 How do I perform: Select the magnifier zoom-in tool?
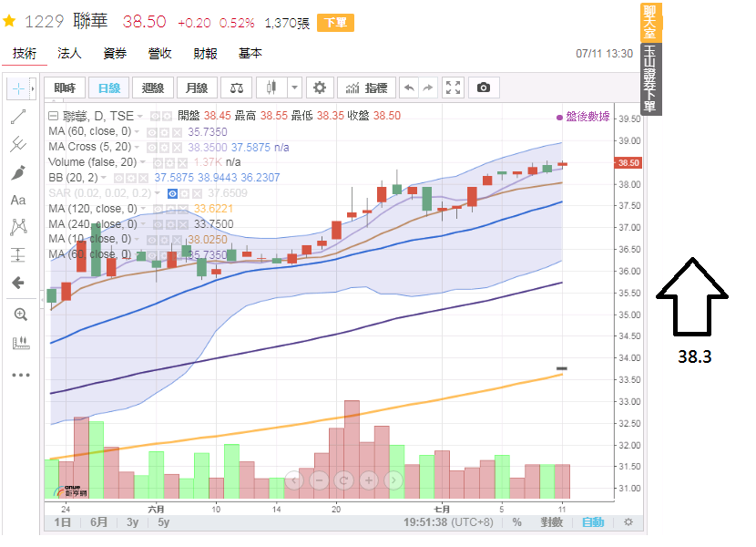(20, 315)
